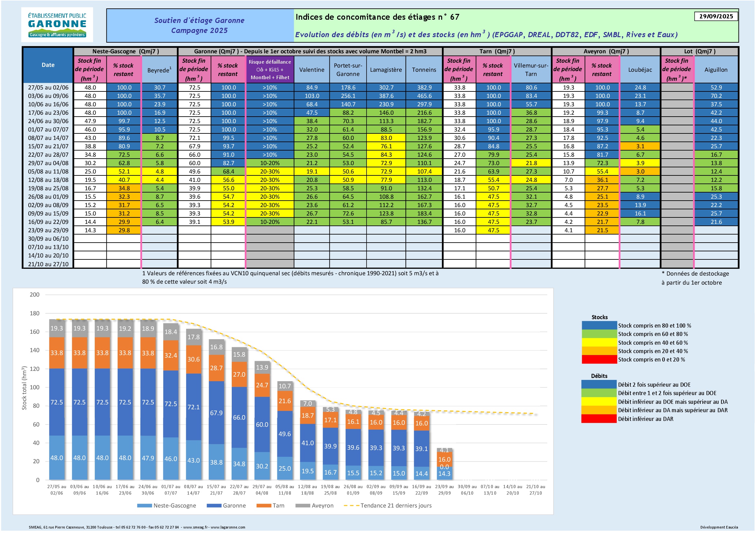This screenshot has width=756, height=534.
Task: Click the blue 80-100% stock legend swatch
Action: [x=599, y=325]
